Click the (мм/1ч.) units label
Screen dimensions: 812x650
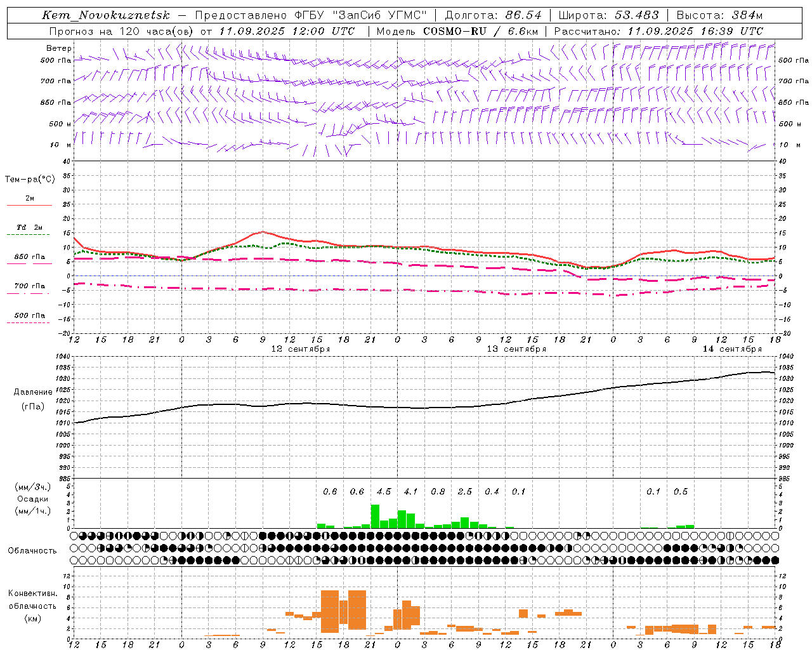(32, 511)
